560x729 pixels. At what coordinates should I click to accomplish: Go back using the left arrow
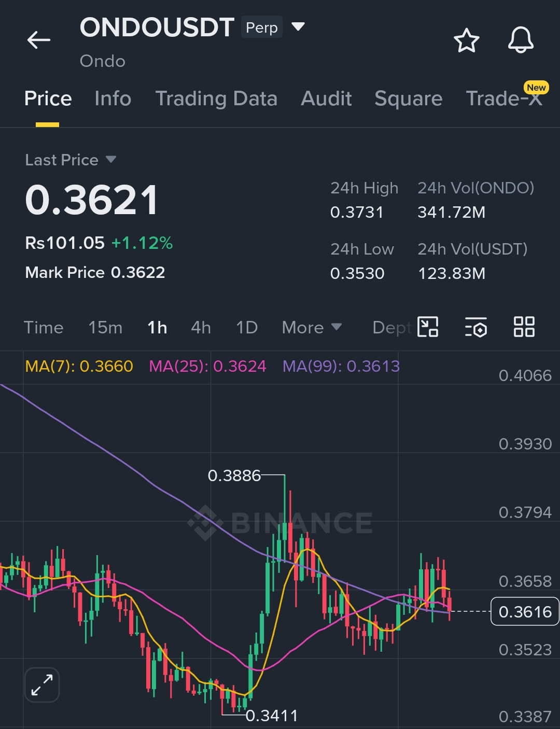tap(39, 40)
